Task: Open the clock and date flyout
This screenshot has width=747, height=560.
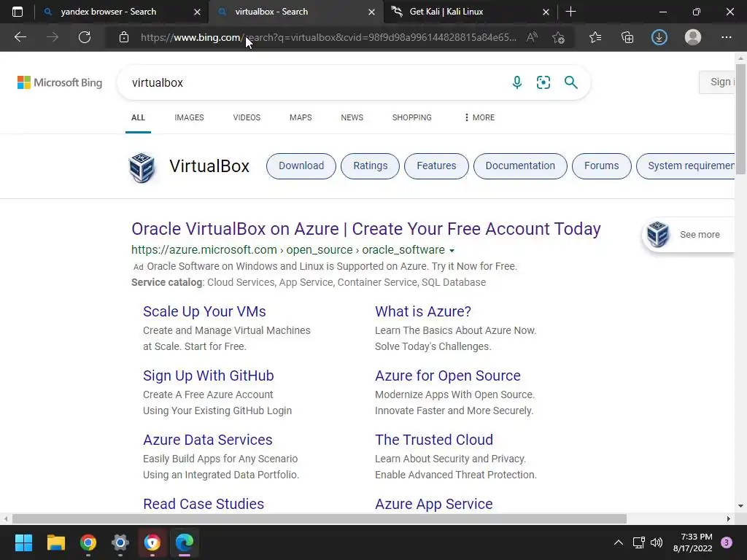Action: tap(693, 542)
